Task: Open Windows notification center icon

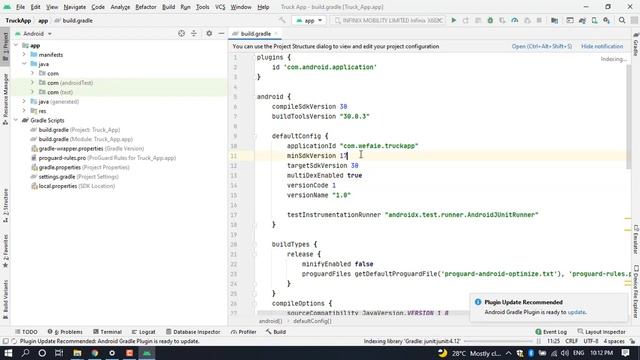Action: click(625, 353)
